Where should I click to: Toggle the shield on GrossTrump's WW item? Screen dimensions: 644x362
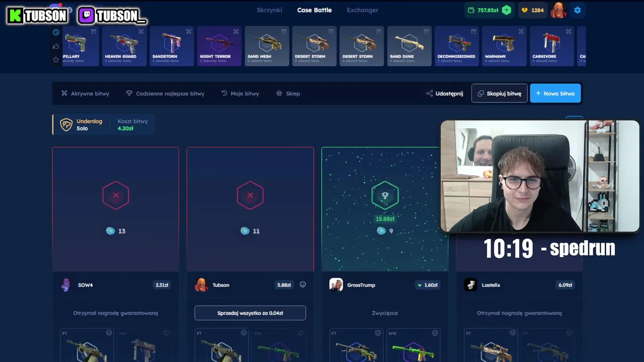tap(435, 333)
